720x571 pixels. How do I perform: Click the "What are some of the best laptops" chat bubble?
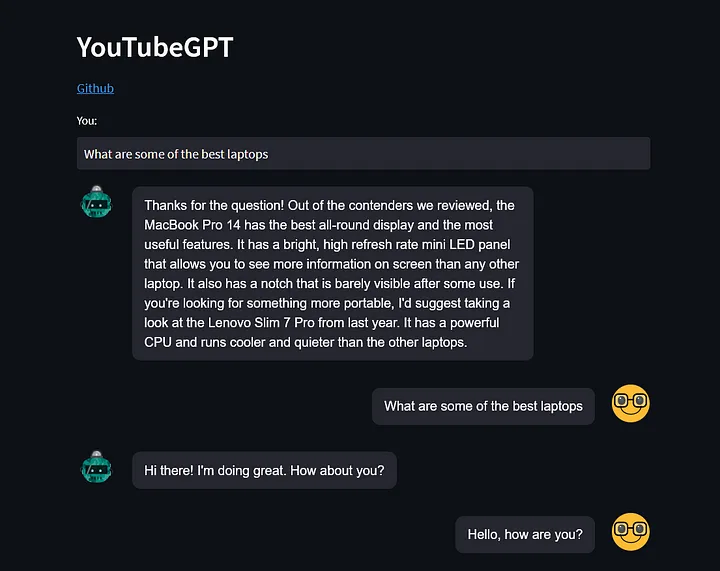[x=483, y=406]
